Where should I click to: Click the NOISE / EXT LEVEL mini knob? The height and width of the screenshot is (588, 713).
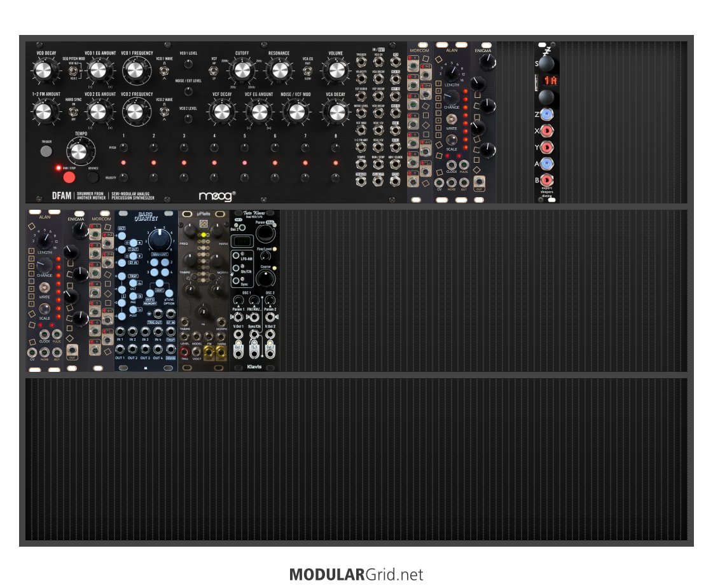click(x=188, y=92)
